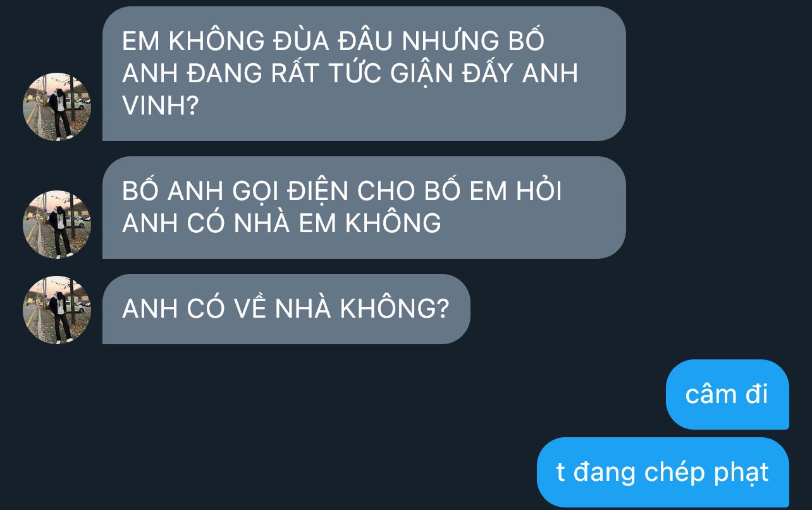Open sender avatar beside 'ANH CÓ VỀ NHÀ KHÔNG?' message
Viewport: 812px width, 510px height.
point(57,310)
